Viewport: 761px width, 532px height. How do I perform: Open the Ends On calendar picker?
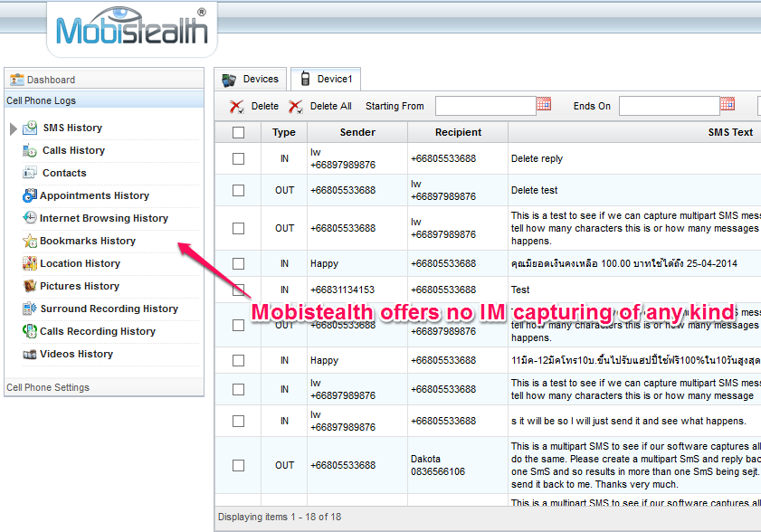click(x=727, y=104)
